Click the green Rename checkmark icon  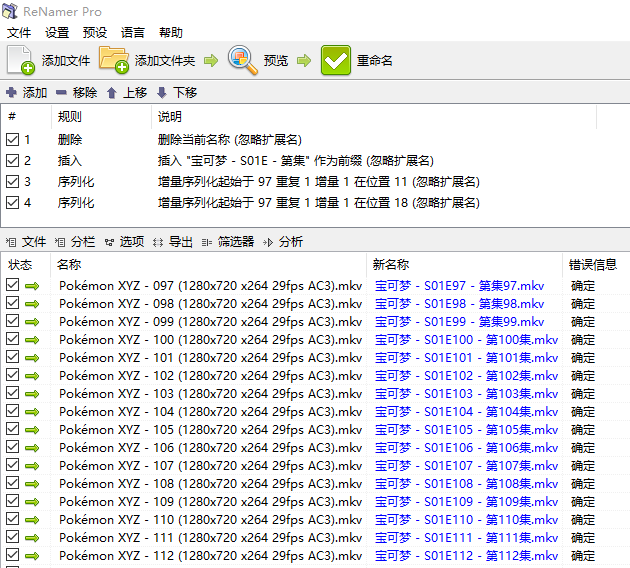click(x=336, y=60)
